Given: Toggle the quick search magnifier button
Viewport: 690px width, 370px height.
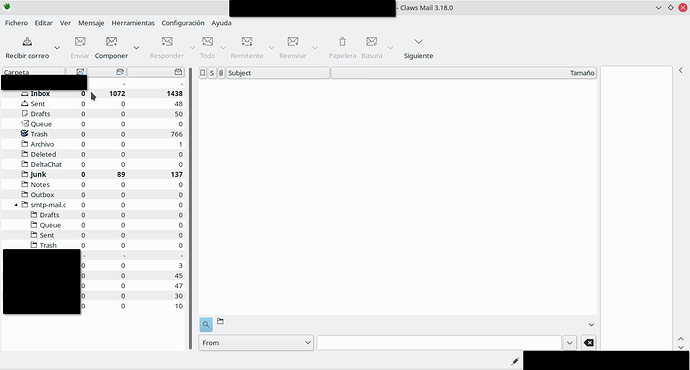Looking at the screenshot, I should pos(206,325).
